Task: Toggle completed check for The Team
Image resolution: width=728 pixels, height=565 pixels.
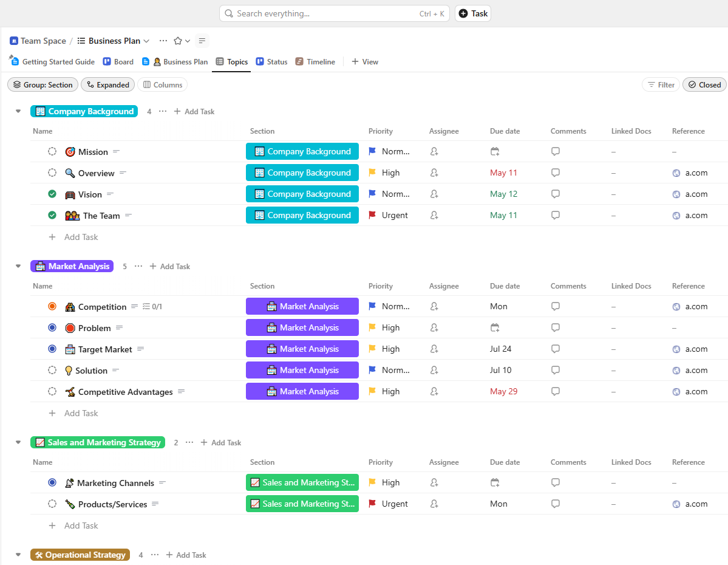Action: 52,216
